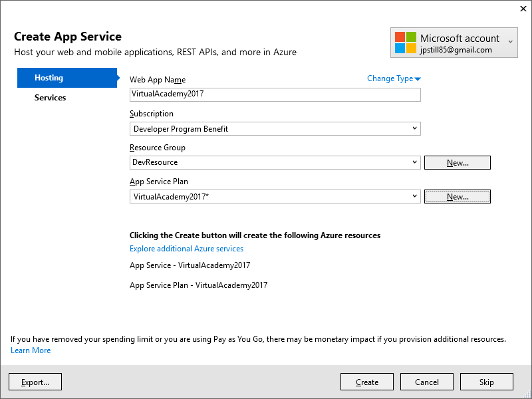Click the Change Type link text

click(x=390, y=78)
